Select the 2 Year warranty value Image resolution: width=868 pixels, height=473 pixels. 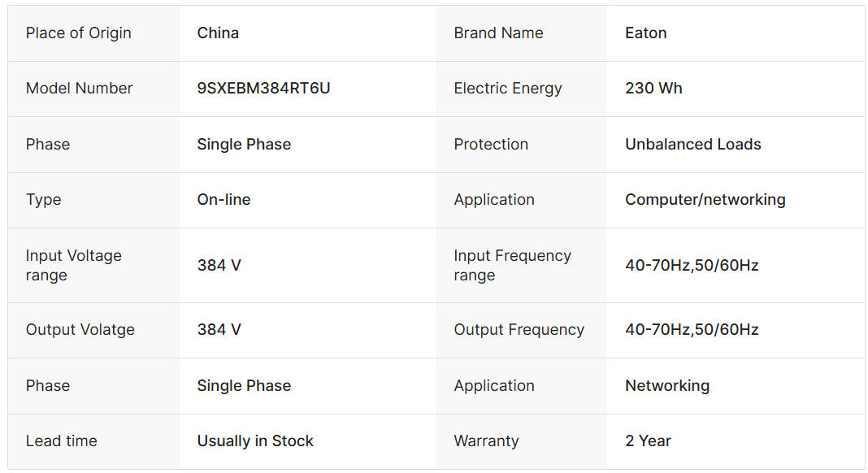tap(648, 441)
